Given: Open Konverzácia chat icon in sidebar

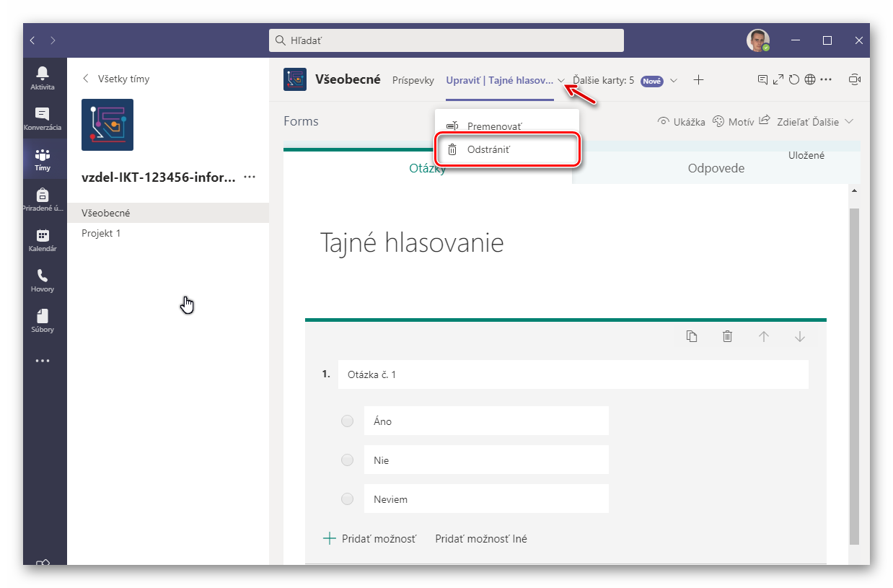Looking at the screenshot, I should [42, 118].
